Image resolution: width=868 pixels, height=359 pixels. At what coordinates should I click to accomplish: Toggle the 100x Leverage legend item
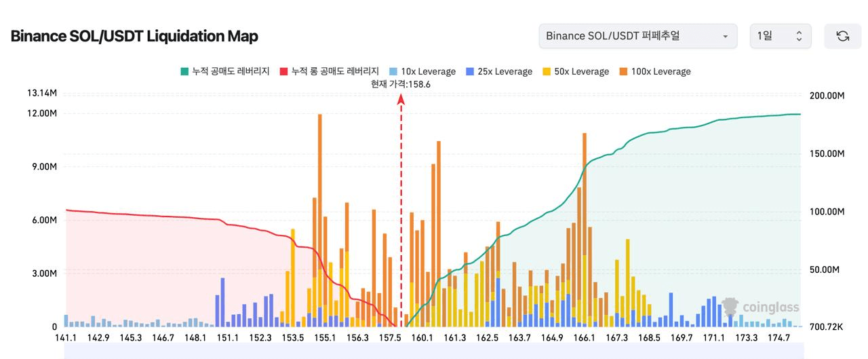[654, 71]
